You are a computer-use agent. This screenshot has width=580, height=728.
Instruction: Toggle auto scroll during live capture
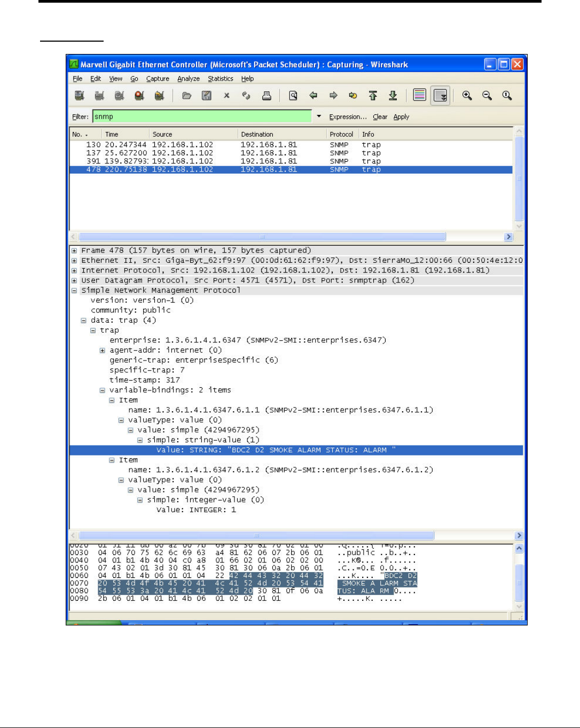tap(440, 96)
